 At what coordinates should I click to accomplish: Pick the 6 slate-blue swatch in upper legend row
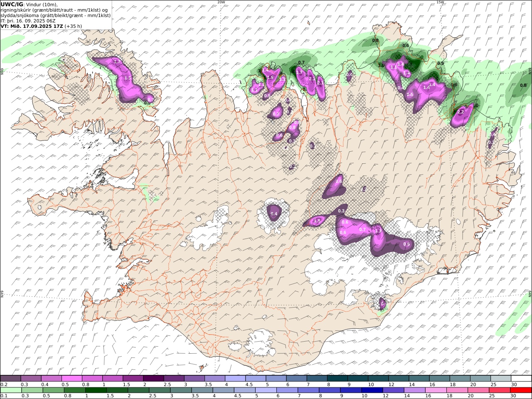tap(296, 379)
